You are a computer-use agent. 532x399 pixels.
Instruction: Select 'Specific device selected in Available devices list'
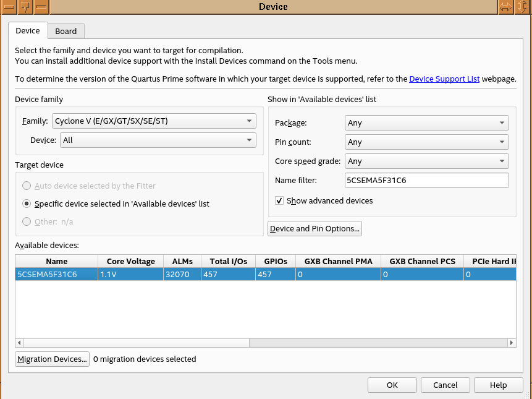click(27, 204)
